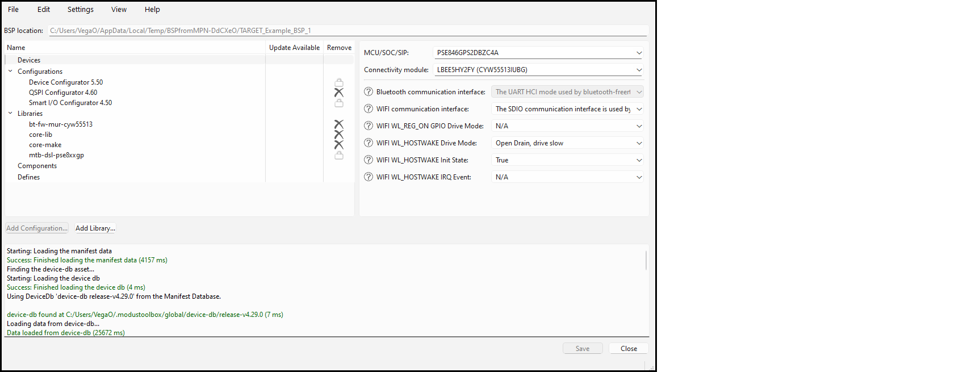Click the lock icon for mtb-dsl-pse8xxgp
The width and height of the screenshot is (980, 372).
coord(339,155)
